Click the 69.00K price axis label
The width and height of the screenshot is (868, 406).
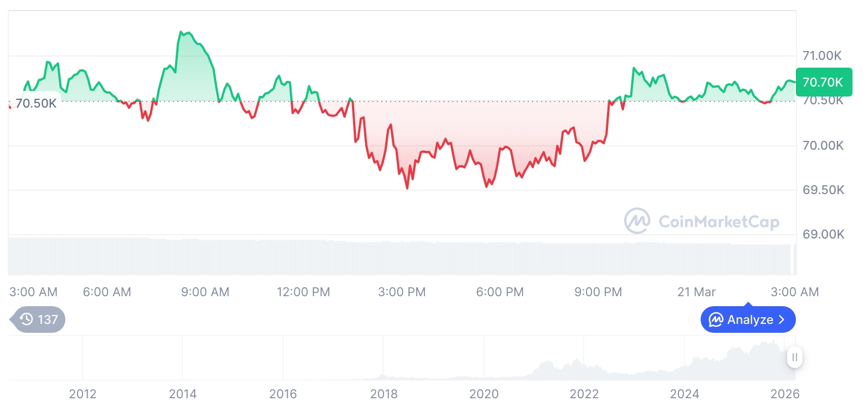823,234
